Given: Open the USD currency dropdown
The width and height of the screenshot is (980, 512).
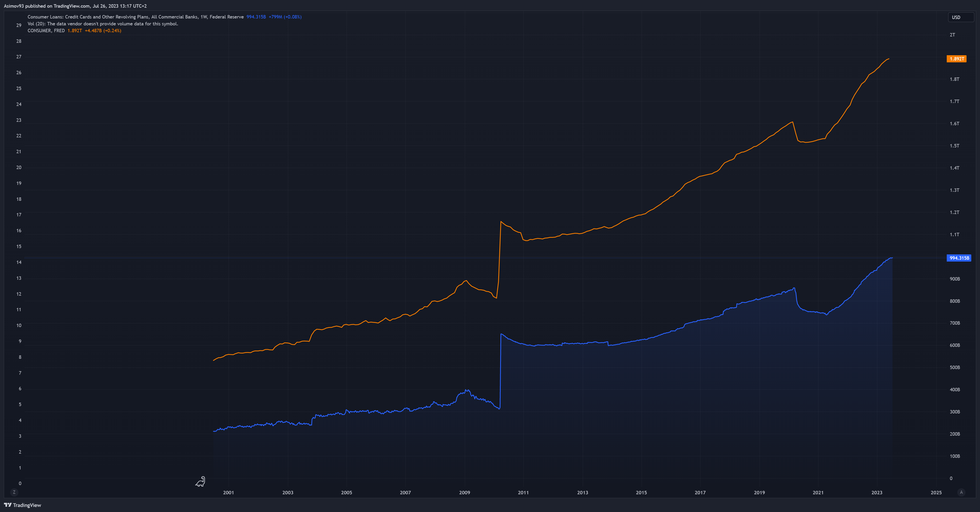Looking at the screenshot, I should pos(960,17).
